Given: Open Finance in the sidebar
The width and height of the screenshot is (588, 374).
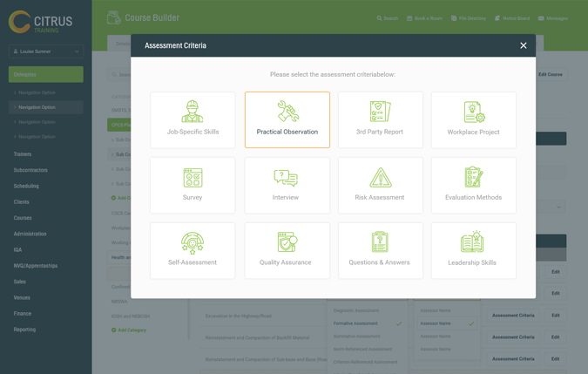Looking at the screenshot, I should [x=23, y=314].
